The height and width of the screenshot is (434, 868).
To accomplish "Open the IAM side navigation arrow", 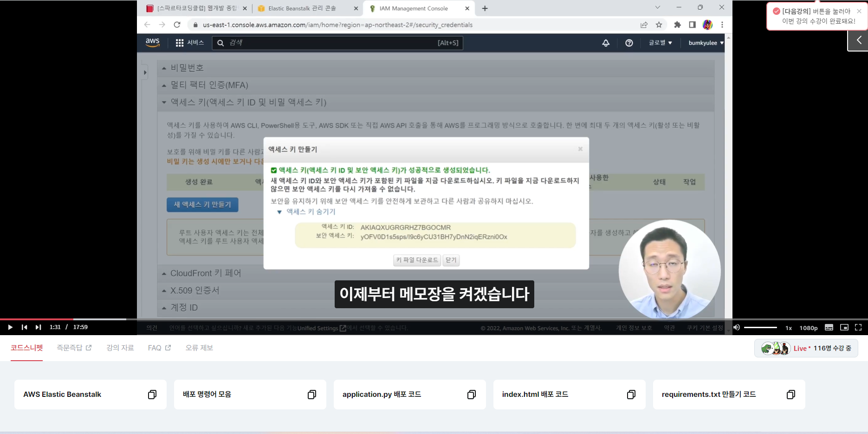I will (145, 72).
